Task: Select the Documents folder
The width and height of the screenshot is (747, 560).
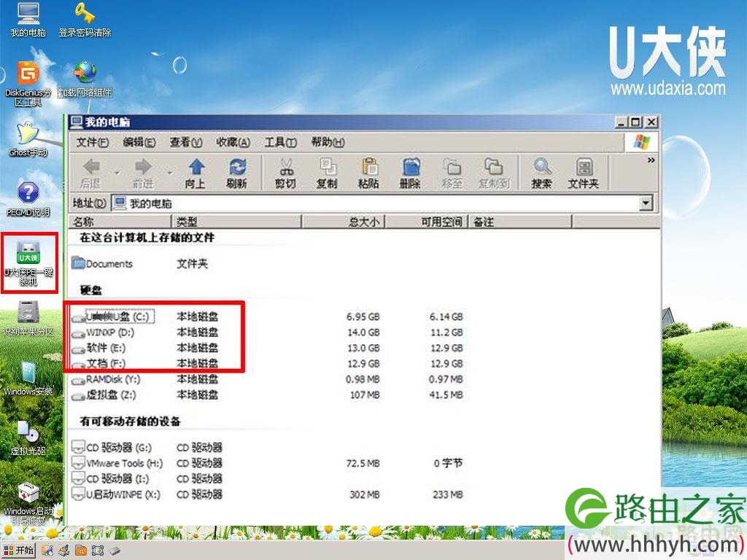Action: point(102,263)
